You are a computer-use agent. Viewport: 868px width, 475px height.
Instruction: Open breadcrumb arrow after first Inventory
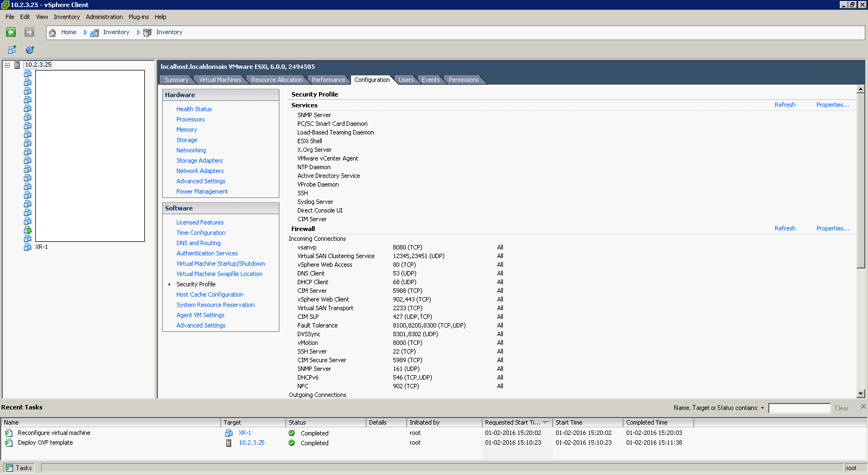138,33
